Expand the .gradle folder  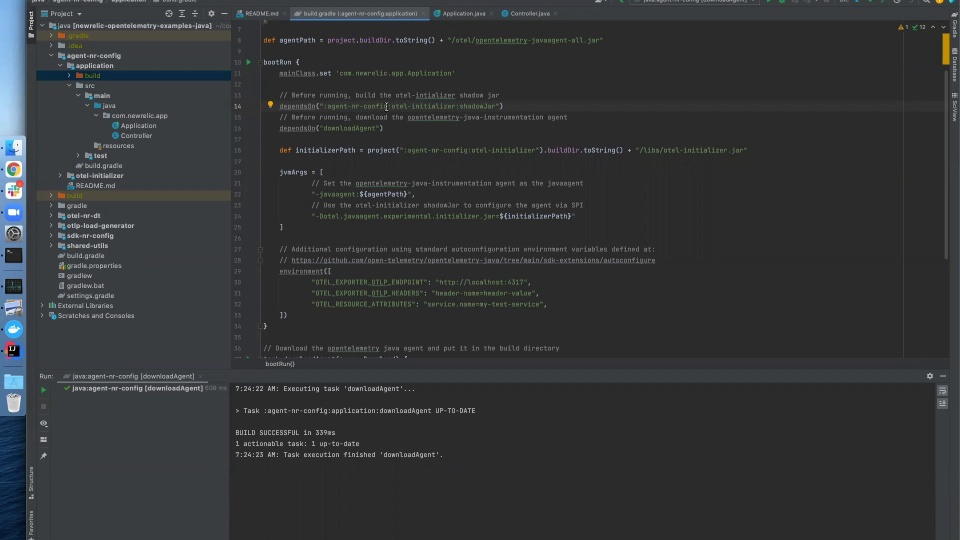click(51, 36)
